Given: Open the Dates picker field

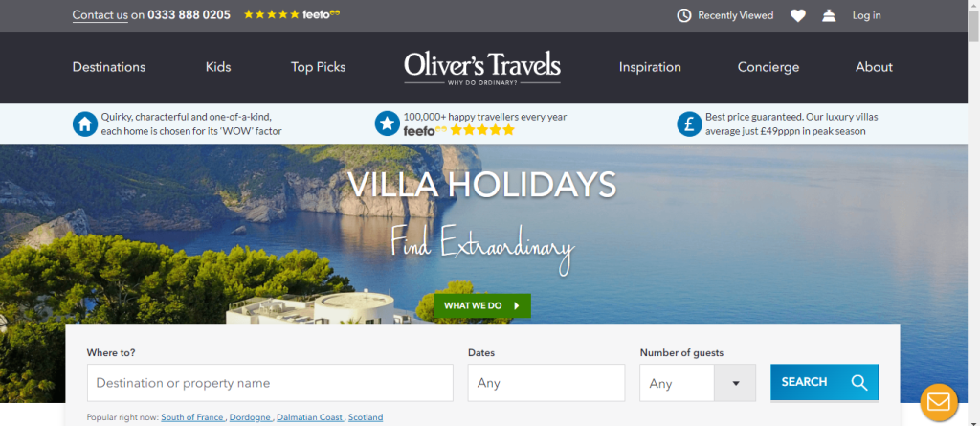Looking at the screenshot, I should pyautogui.click(x=546, y=383).
